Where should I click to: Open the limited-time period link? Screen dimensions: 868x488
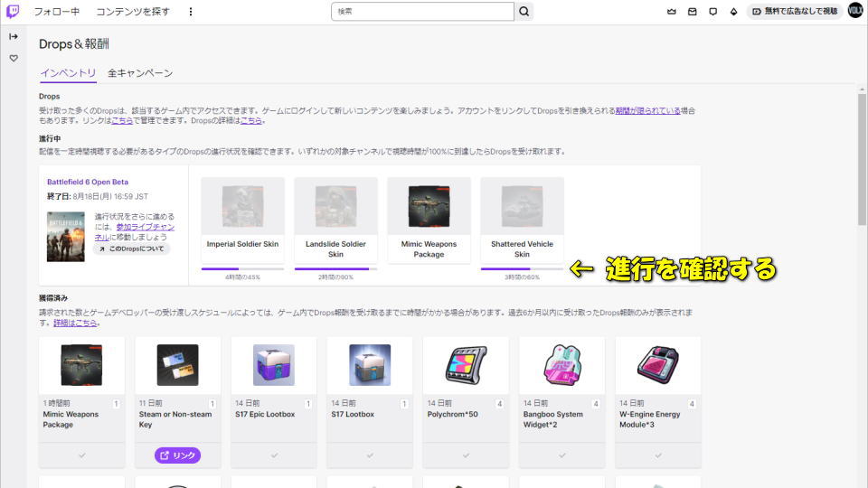click(x=647, y=110)
